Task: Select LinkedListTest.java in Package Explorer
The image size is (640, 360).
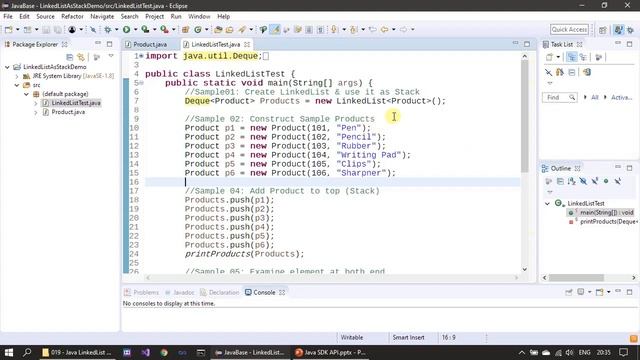Action: 72,103
